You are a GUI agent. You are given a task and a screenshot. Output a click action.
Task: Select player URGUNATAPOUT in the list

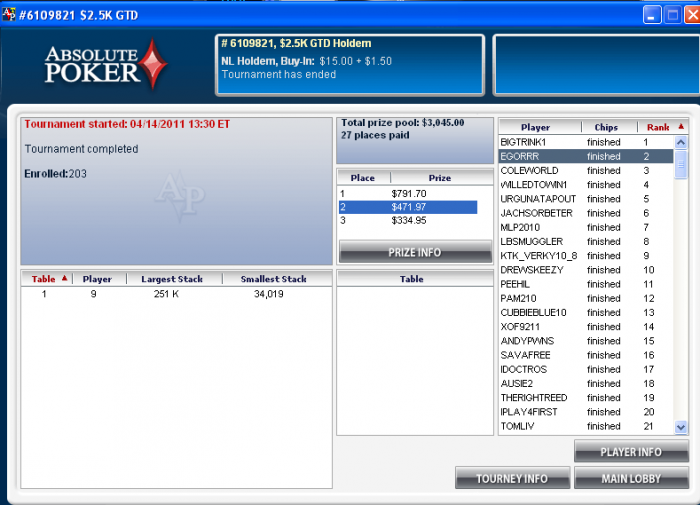tap(586, 199)
